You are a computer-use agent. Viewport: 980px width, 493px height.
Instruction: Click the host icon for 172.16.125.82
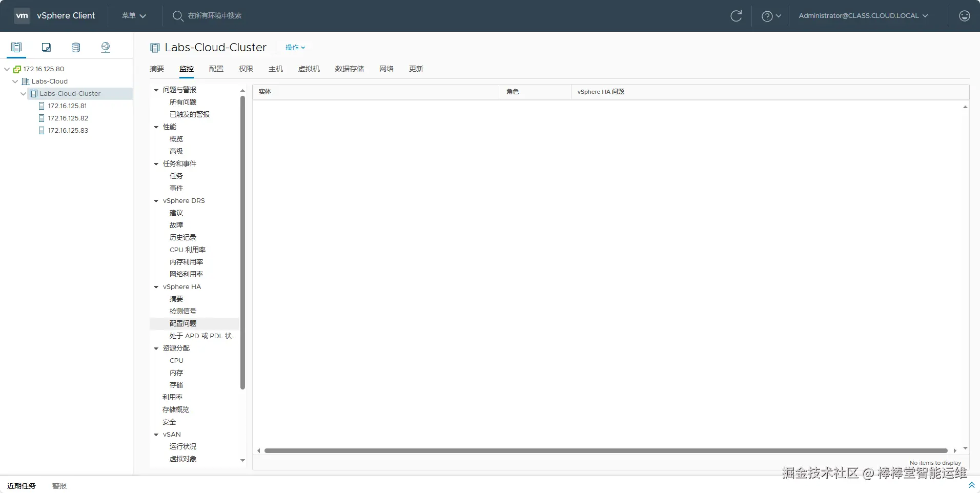[x=42, y=118]
